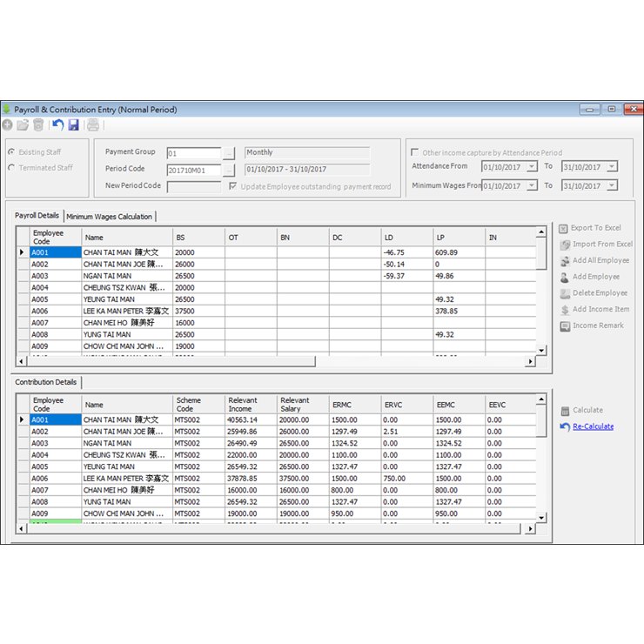This screenshot has width=644, height=644.
Task: Click the blue undo arrow toolbar icon
Action: (57, 125)
